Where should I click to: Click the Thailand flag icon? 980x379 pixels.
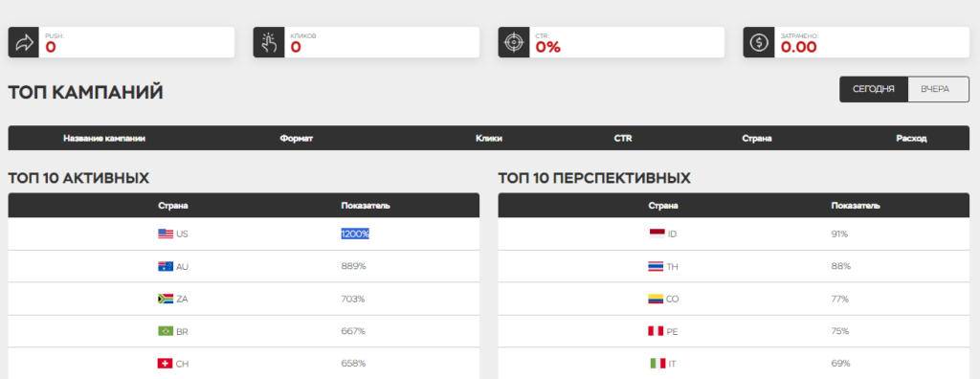click(x=656, y=266)
